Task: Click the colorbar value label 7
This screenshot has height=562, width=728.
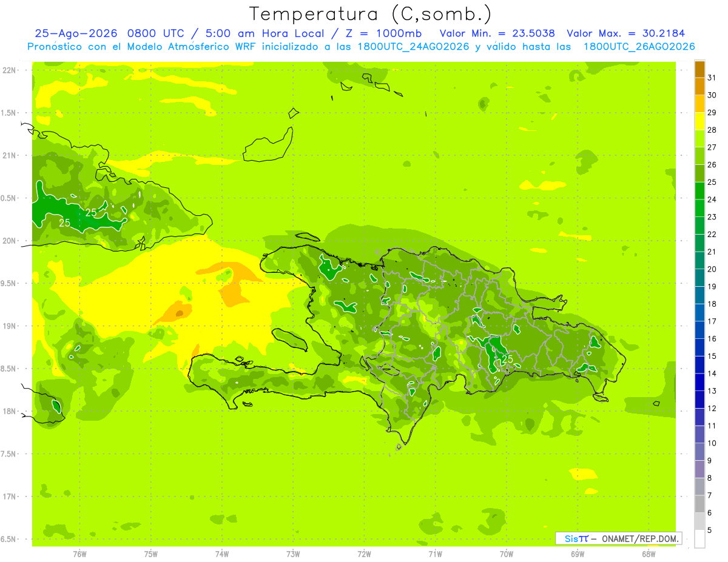Action: click(710, 495)
